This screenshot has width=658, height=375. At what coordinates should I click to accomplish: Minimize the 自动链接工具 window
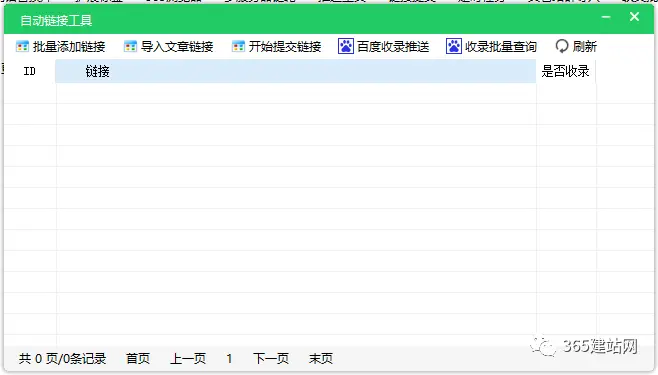pyautogui.click(x=606, y=17)
